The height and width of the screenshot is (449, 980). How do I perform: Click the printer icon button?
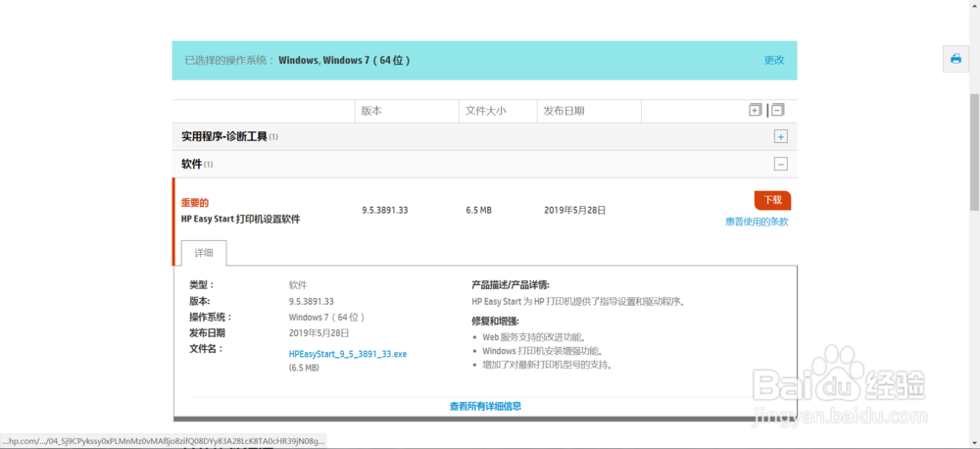coord(955,59)
